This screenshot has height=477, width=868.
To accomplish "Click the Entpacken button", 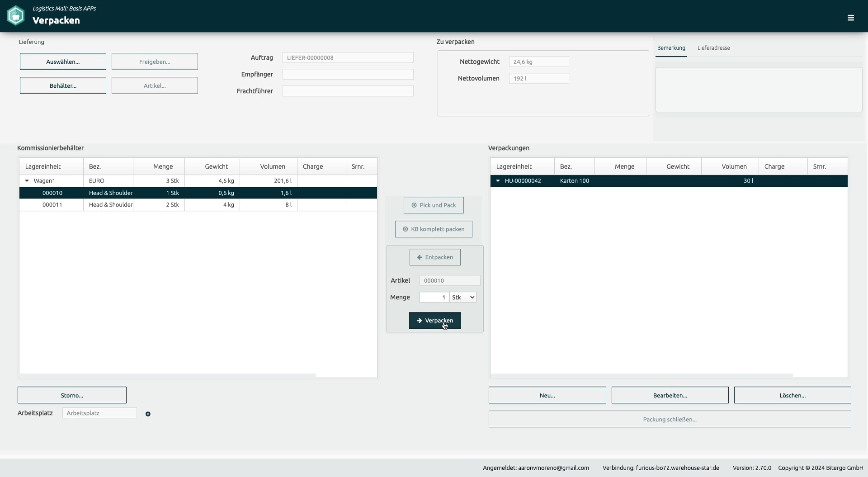I will [435, 257].
